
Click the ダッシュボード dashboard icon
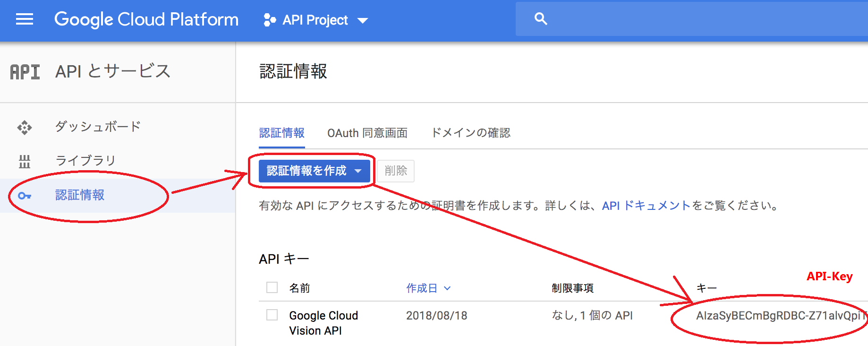click(x=25, y=127)
